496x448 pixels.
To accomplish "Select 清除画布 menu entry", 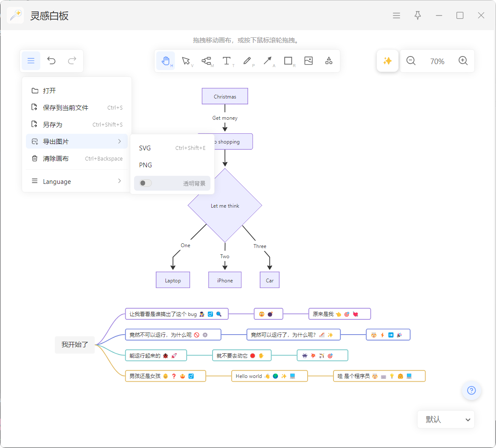I will (77, 159).
